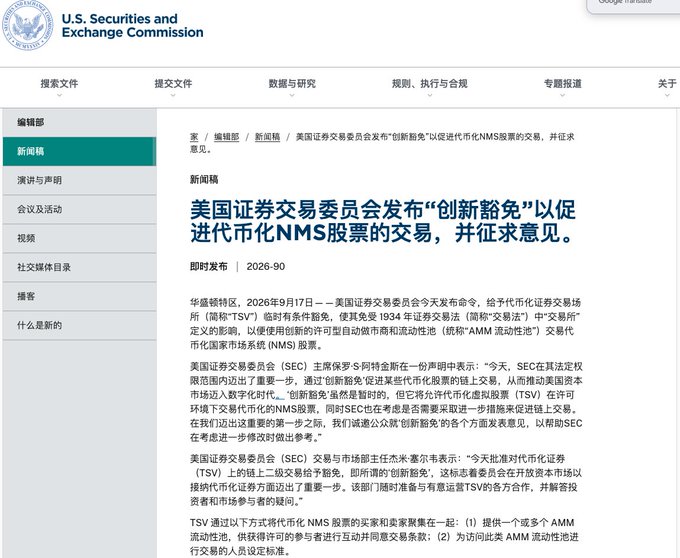This screenshot has height=558, width=680.
Task: Click the Google Translate popup
Action: pyautogui.click(x=633, y=6)
